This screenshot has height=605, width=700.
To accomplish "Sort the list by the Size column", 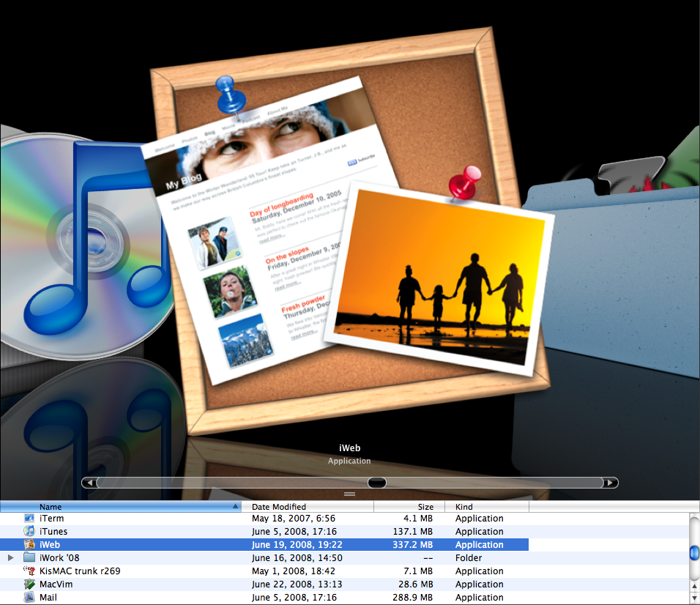I will 409,507.
